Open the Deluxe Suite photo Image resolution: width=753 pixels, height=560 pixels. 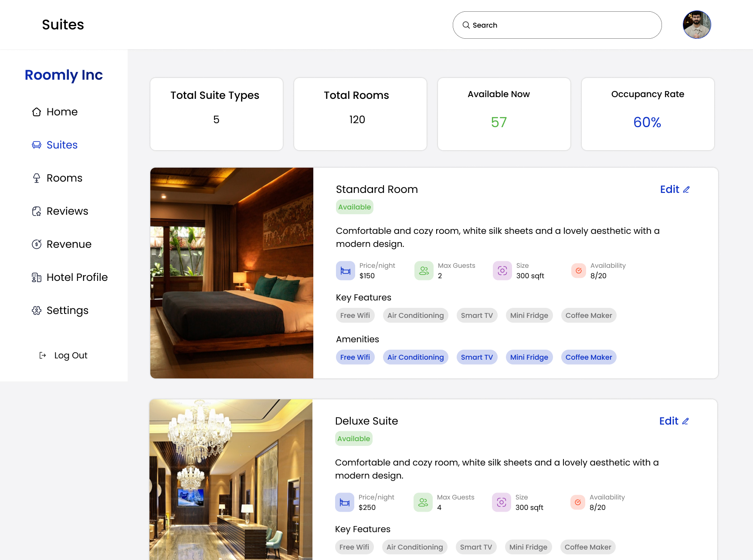[231, 479]
